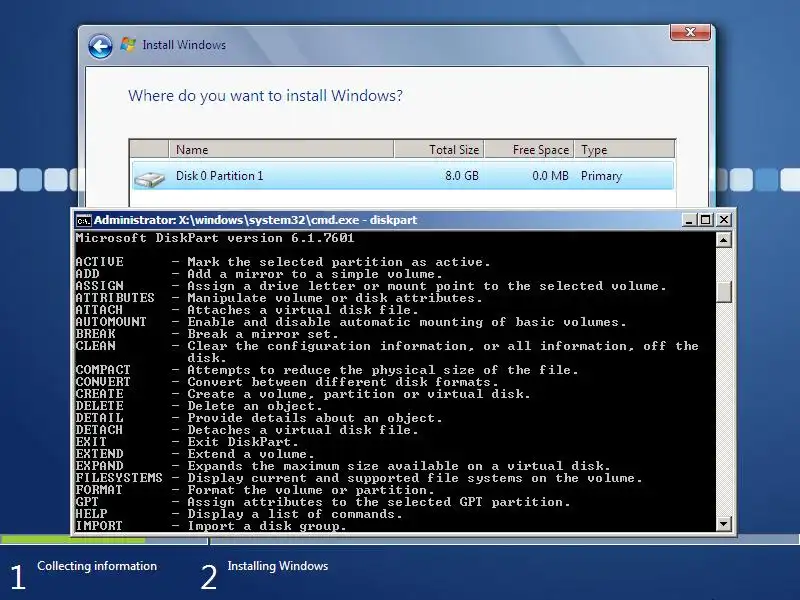Click the console scrollbar down arrow
This screenshot has height=600, width=800.
[x=723, y=523]
